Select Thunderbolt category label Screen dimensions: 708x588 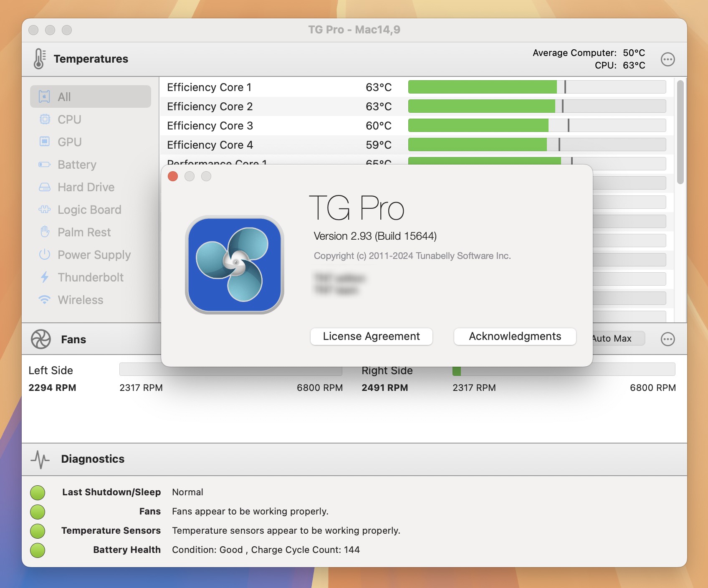click(x=91, y=277)
